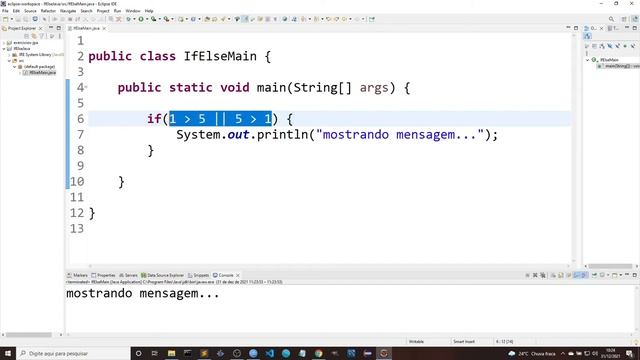Viewport: 640px width, 360px height.
Task: Open the Navigate menu
Action: pos(68,11)
